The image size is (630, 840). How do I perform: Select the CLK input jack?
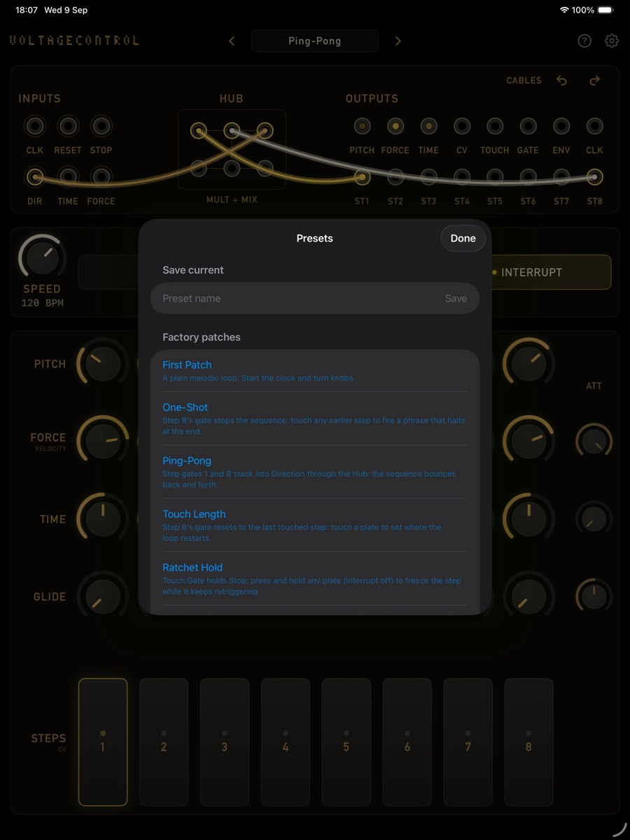pyautogui.click(x=34, y=127)
